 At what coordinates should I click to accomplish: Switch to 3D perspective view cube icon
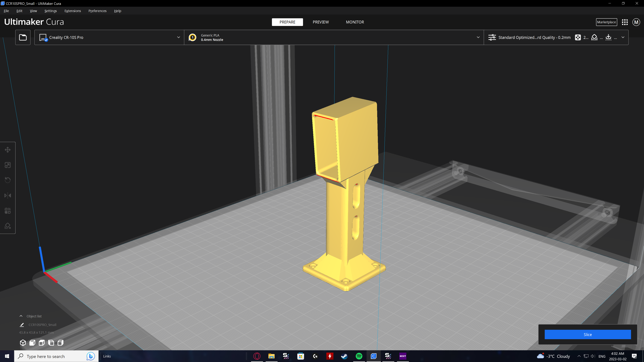[23, 343]
